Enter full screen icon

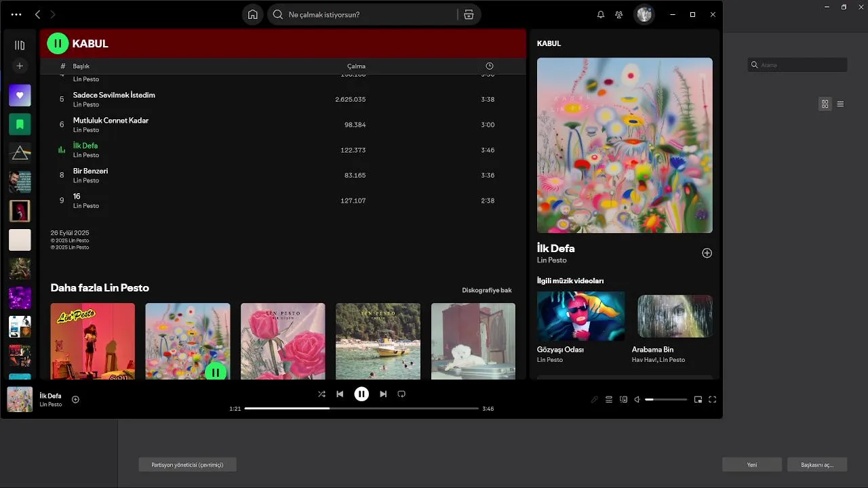[712, 399]
